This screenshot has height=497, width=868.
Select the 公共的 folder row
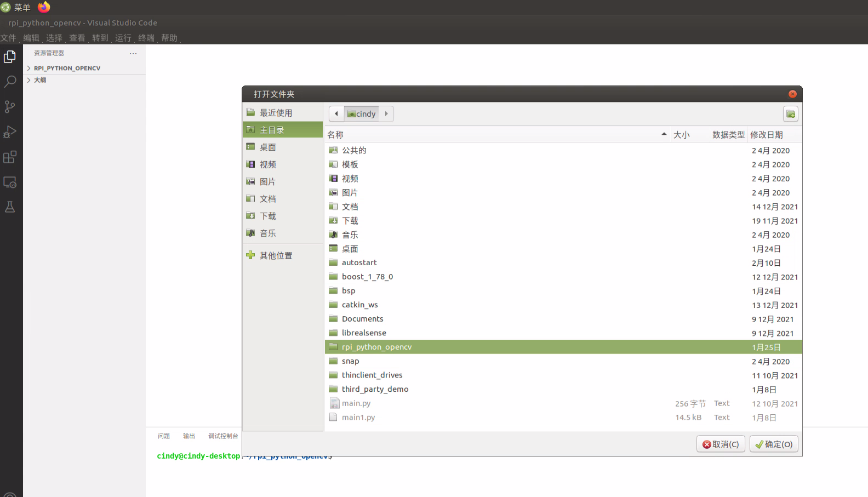coord(563,150)
